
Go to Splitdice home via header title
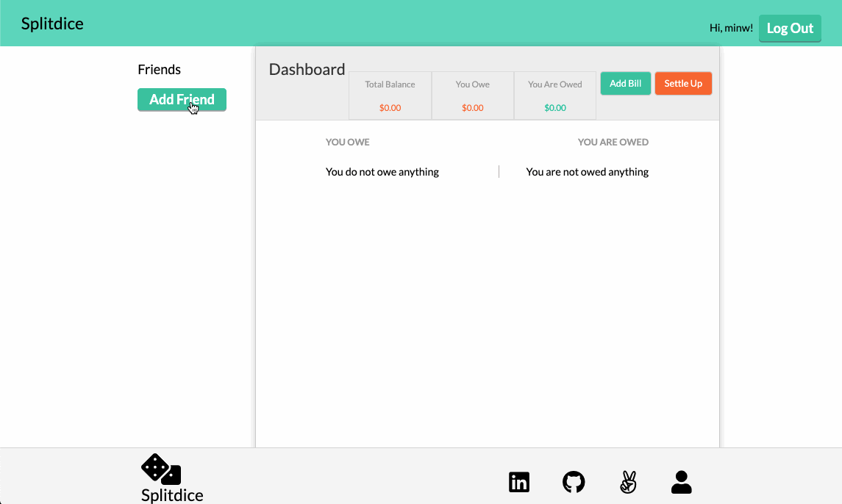point(52,24)
